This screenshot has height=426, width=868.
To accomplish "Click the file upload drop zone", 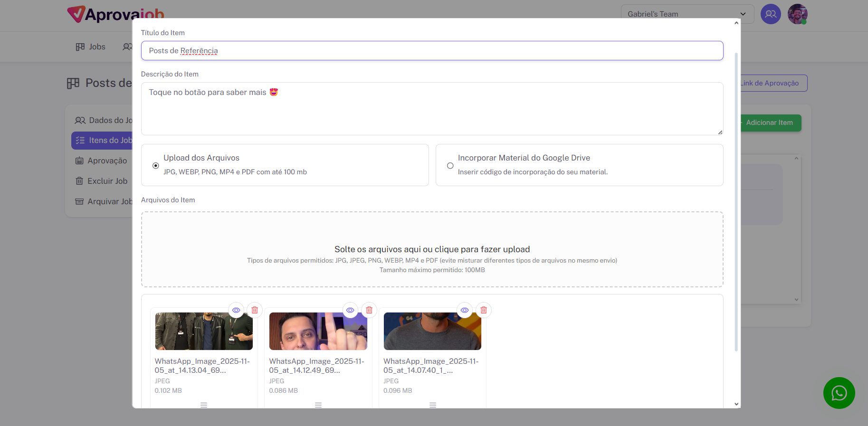I will (432, 249).
